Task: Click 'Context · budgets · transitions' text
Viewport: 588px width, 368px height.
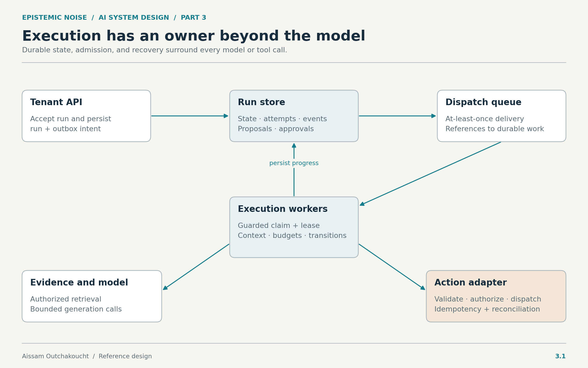Action: 292,236
